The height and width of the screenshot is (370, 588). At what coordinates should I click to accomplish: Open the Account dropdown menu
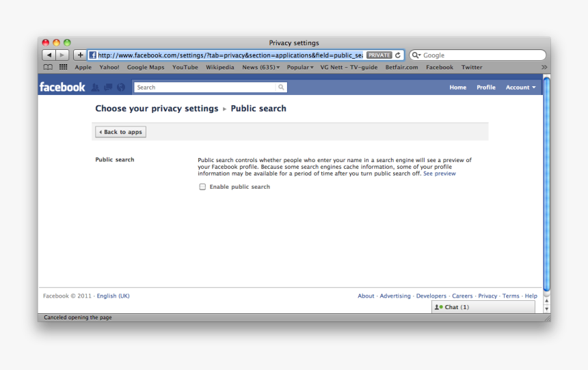tap(520, 88)
